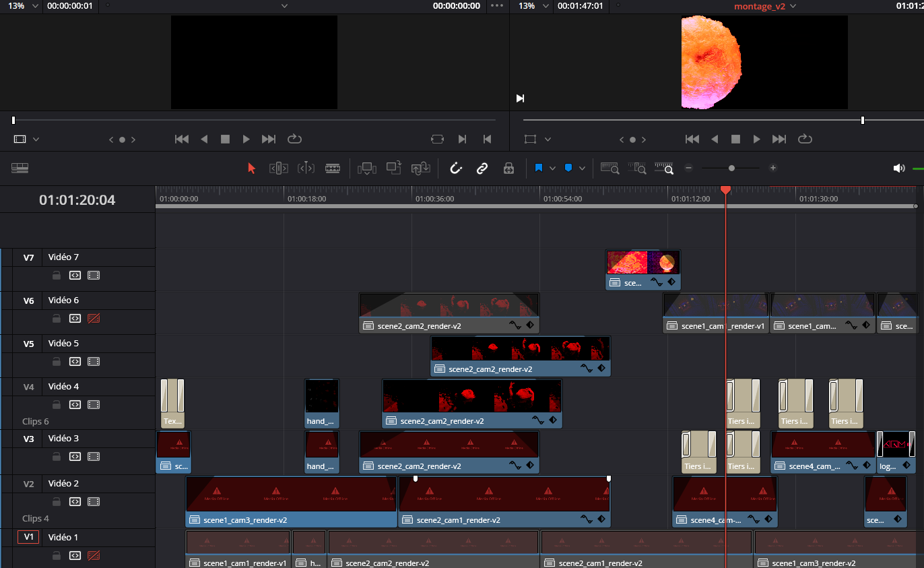The height and width of the screenshot is (568, 924).
Task: Click the speaker volume icon
Action: tap(899, 168)
